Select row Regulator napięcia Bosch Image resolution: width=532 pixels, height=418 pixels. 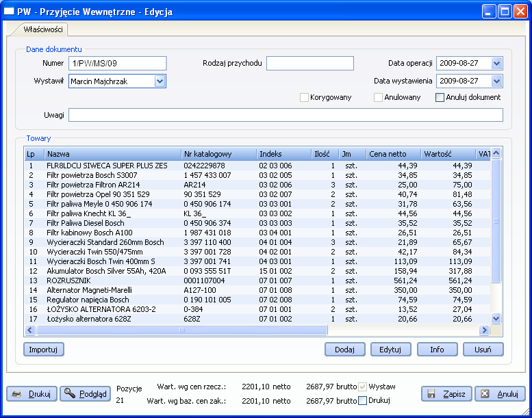[257, 300]
